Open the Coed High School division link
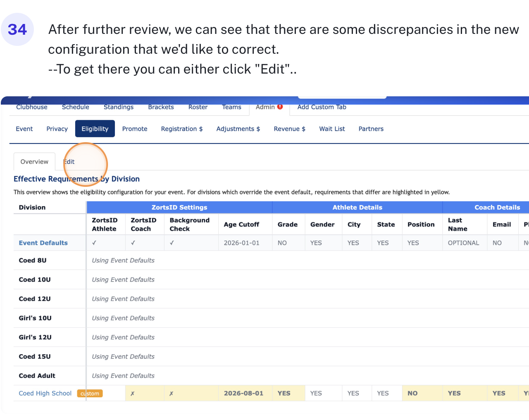Viewport: 529px width, 420px height. (45, 394)
